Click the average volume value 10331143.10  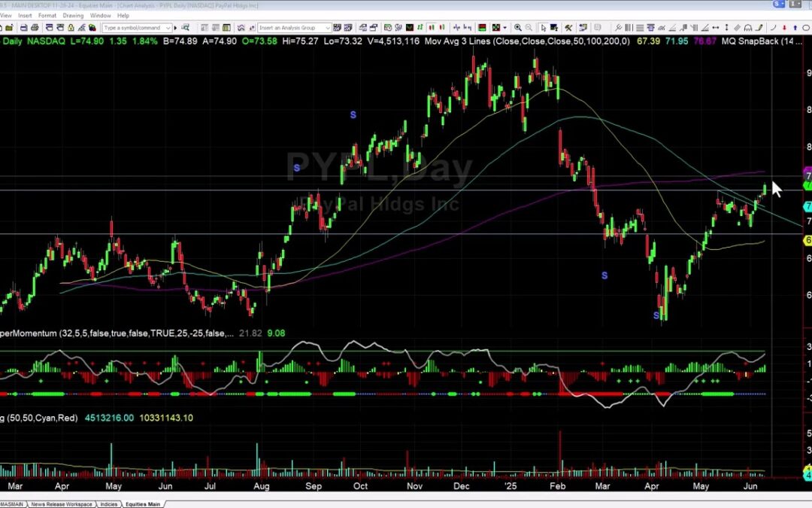[x=165, y=418]
